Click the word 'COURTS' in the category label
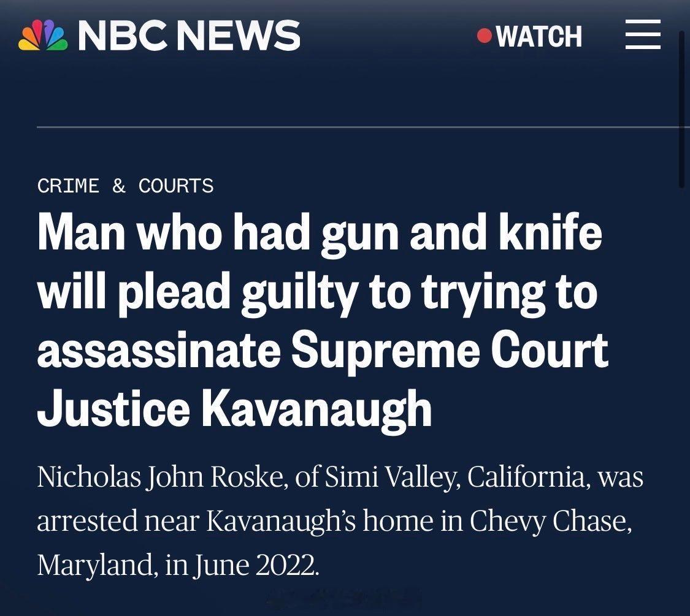The height and width of the screenshot is (616, 690). click(x=176, y=186)
